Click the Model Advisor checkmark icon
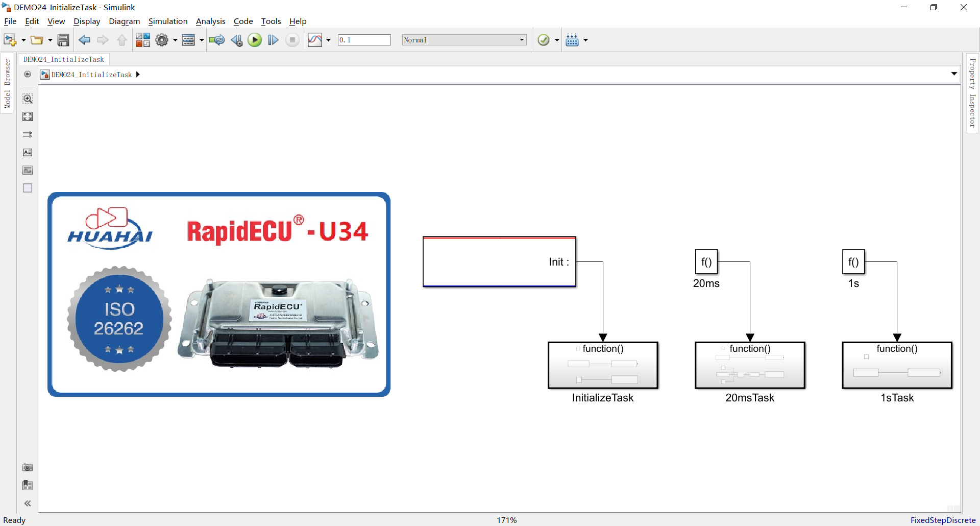The image size is (980, 526). [x=544, y=40]
